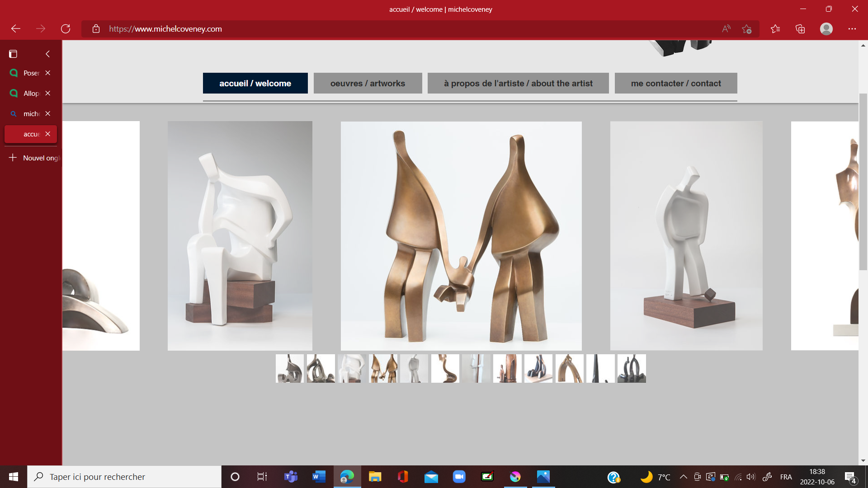
Task: Open Settings and more ellipsis menu
Action: 852,29
